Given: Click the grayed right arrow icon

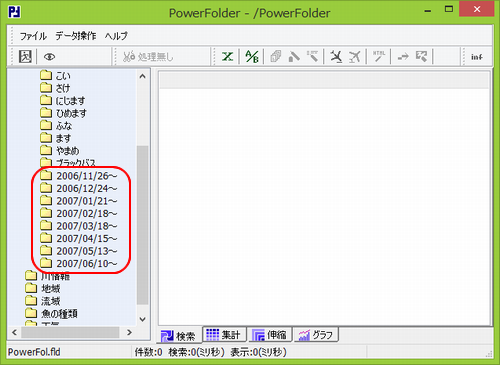Looking at the screenshot, I should [403, 56].
